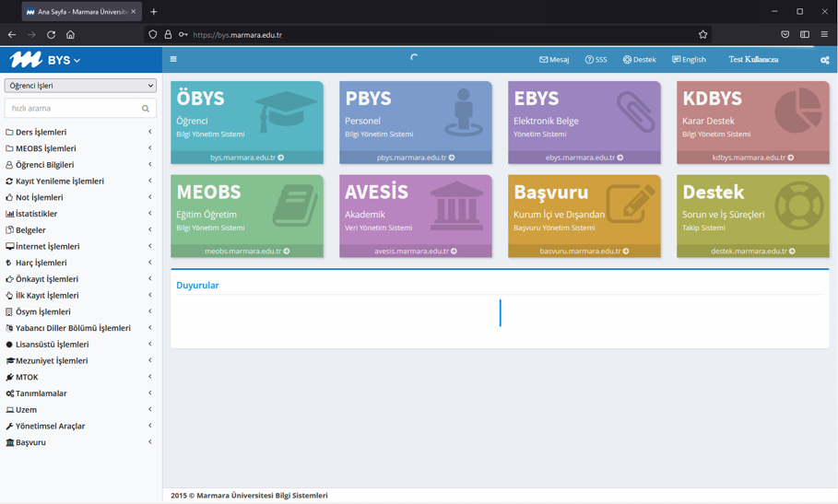This screenshot has height=504, width=838.
Task: Focus the hızlı arama search field
Action: pos(71,109)
